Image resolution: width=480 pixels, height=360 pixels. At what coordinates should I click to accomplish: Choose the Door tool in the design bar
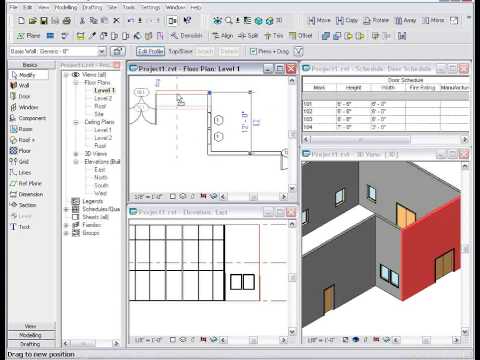tap(20, 96)
